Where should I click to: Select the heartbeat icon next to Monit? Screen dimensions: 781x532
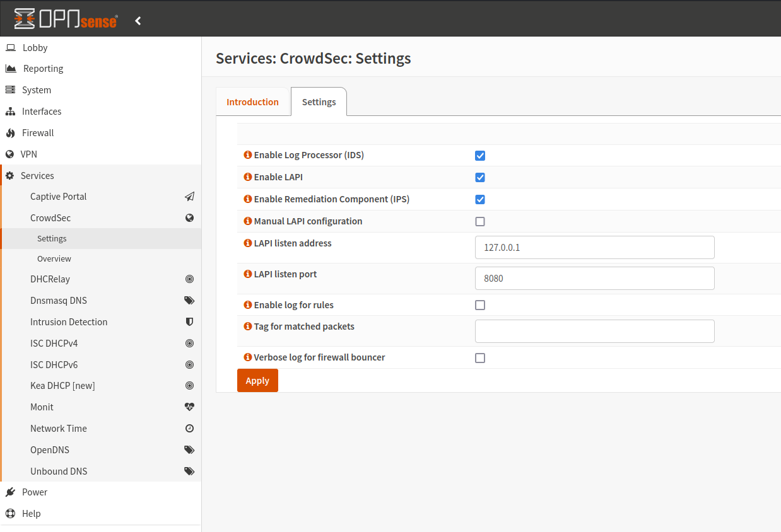[189, 407]
